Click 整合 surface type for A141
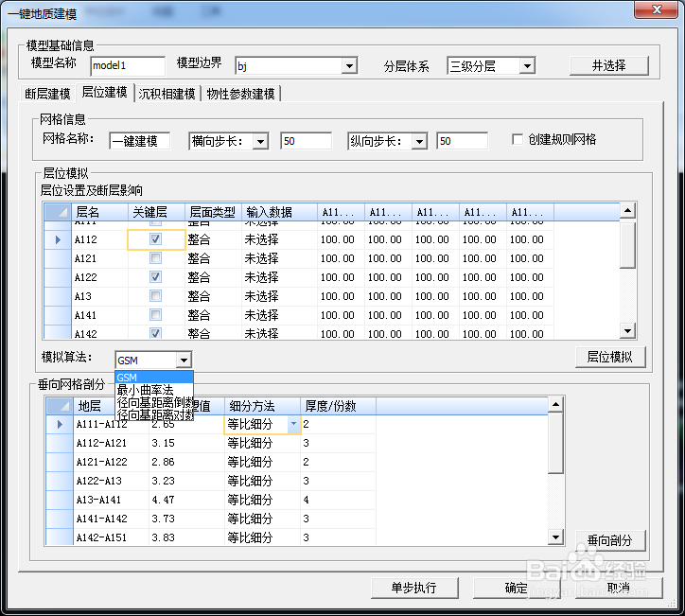685x616 pixels. 213,315
